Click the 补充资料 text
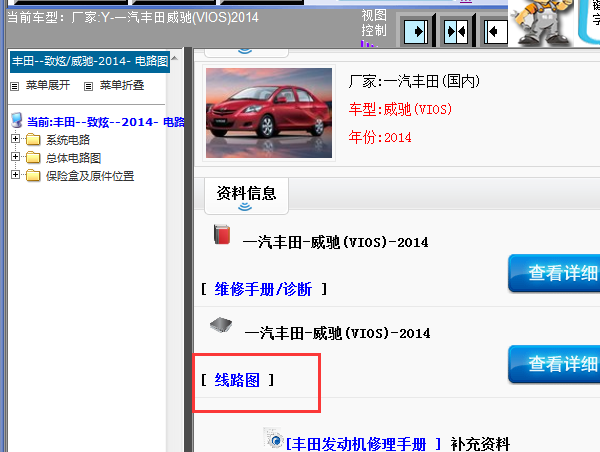Screen dimensions: 600x452 click(x=480, y=444)
